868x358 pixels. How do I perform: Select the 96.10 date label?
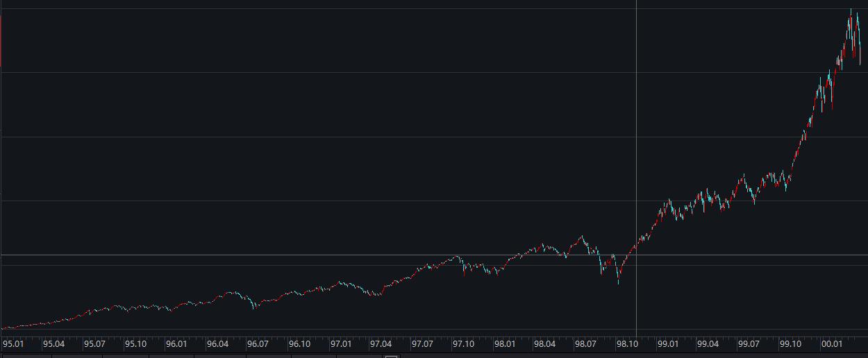pyautogui.click(x=299, y=343)
